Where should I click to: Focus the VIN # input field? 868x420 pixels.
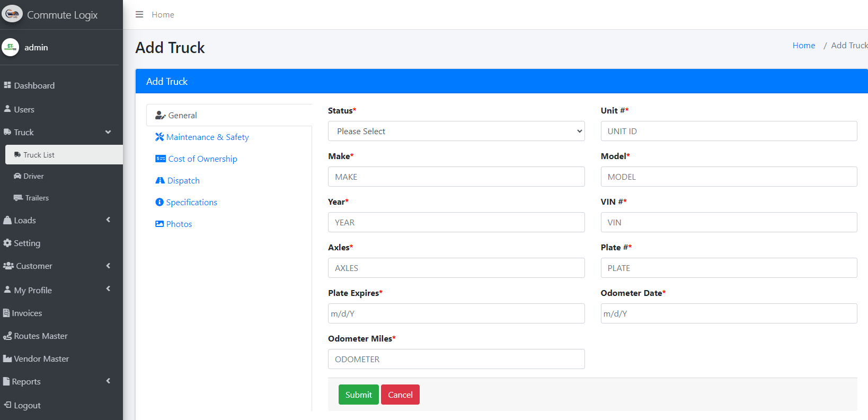tap(728, 222)
